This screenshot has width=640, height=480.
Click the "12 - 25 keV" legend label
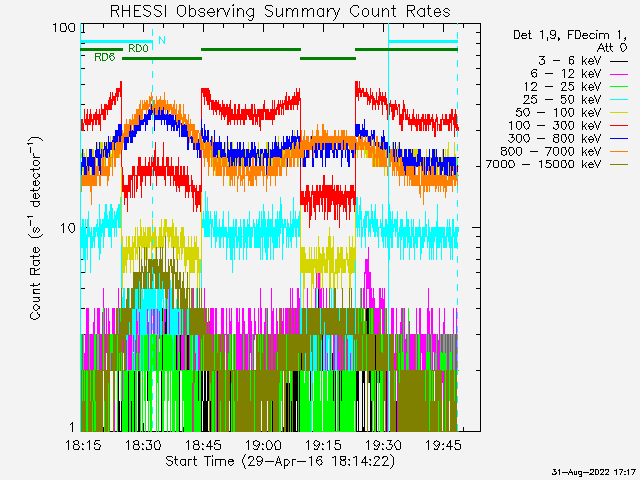pos(562,87)
